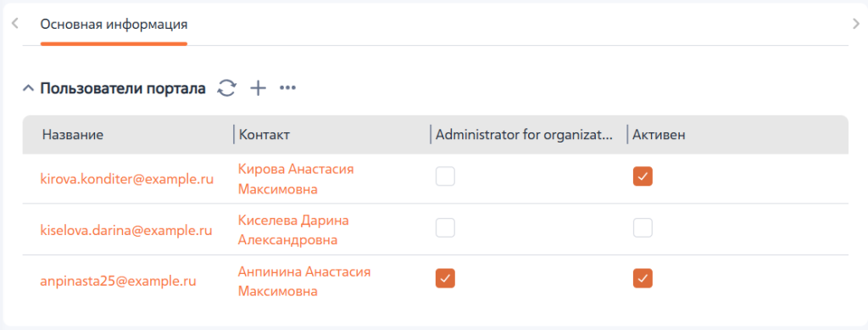Uncheck Активен for kirova.konditer user
This screenshot has height=330, width=868.
(x=643, y=176)
